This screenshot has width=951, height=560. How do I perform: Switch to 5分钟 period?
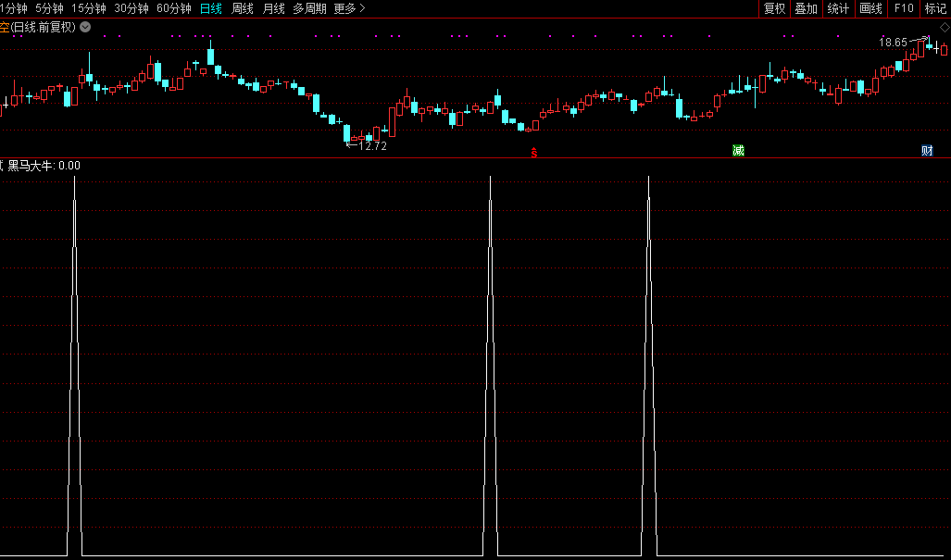pos(49,8)
